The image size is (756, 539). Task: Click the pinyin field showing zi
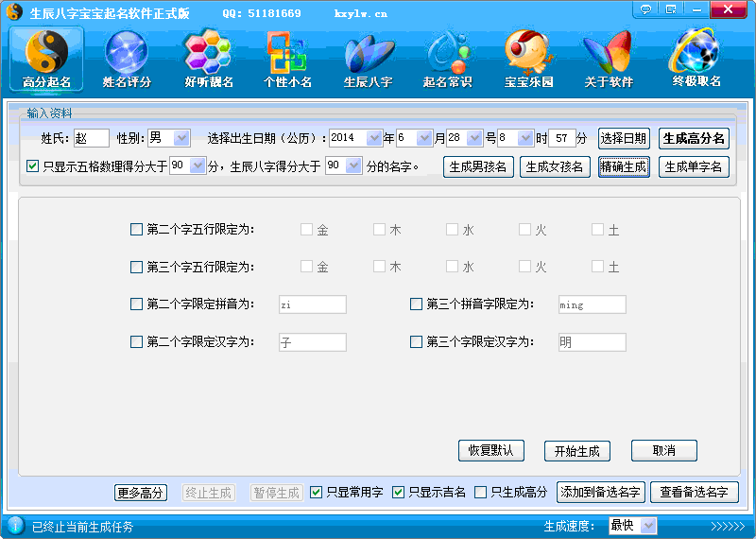313,304
